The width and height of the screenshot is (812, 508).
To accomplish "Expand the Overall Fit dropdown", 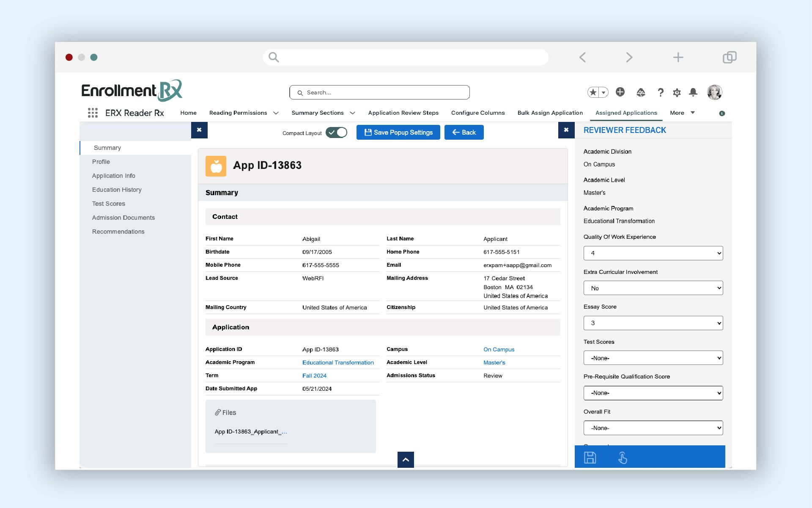I will pos(653,428).
